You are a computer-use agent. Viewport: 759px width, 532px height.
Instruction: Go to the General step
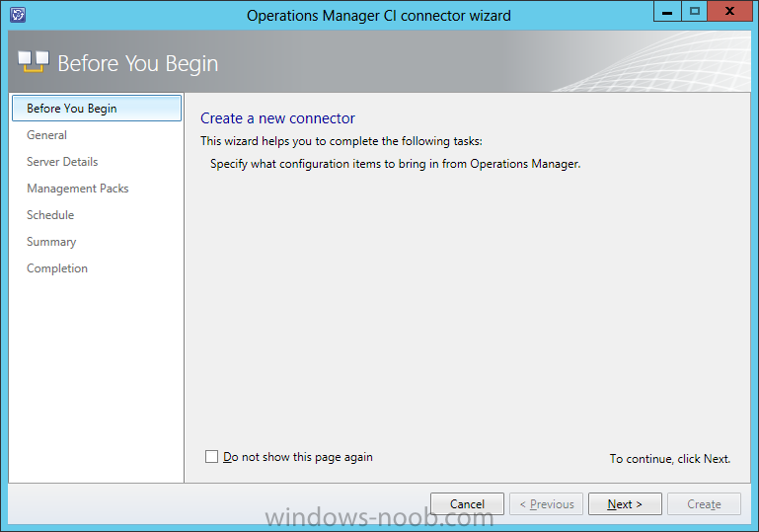(47, 135)
